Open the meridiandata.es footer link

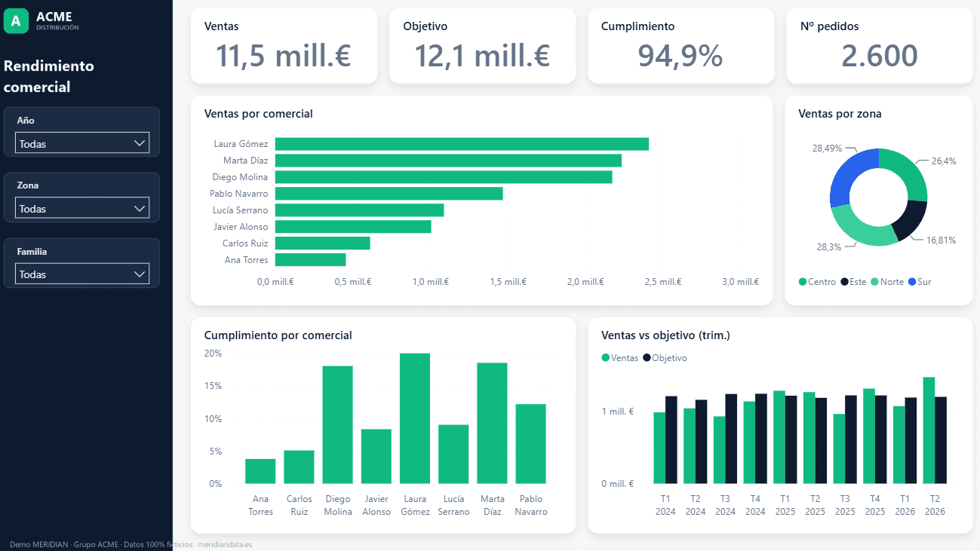pyautogui.click(x=225, y=544)
